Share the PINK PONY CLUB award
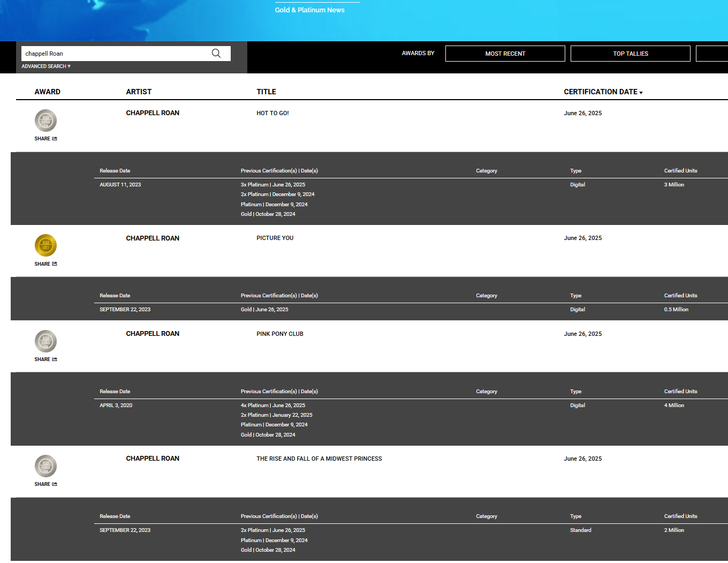This screenshot has width=728, height=563. pos(45,359)
